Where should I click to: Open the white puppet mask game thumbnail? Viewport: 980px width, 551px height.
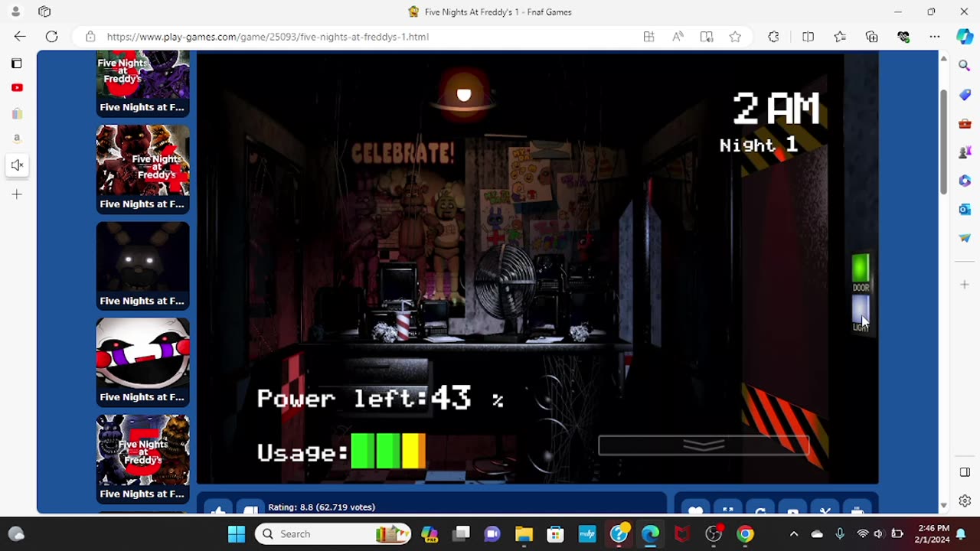coord(143,362)
